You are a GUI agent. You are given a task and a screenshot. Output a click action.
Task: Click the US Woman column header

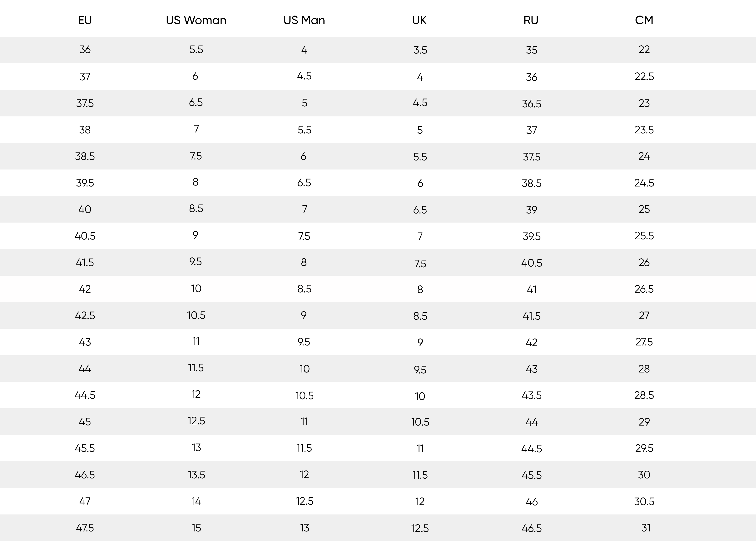(x=196, y=20)
